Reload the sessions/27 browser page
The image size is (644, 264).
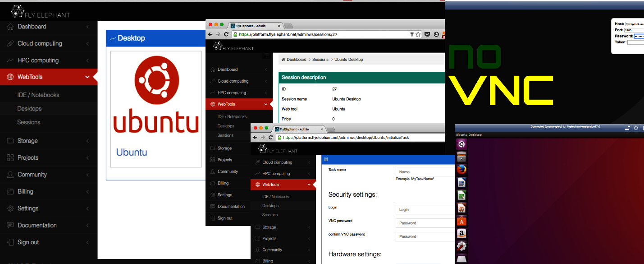(227, 34)
